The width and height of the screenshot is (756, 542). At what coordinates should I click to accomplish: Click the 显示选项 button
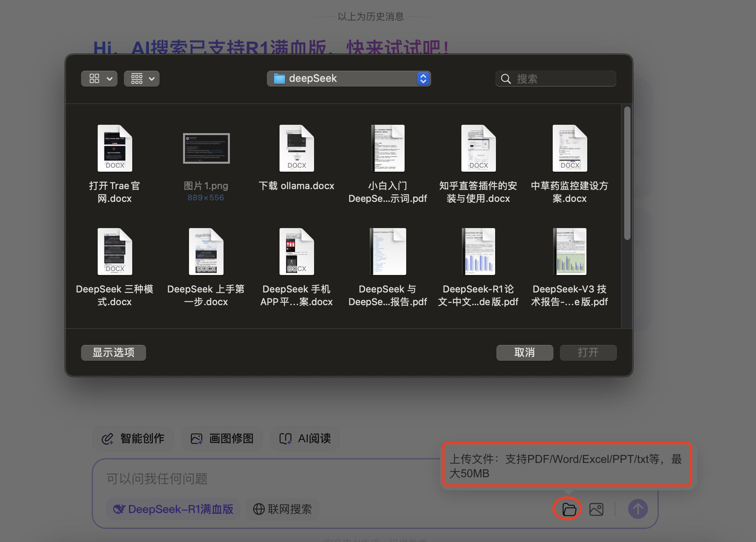[x=114, y=352]
